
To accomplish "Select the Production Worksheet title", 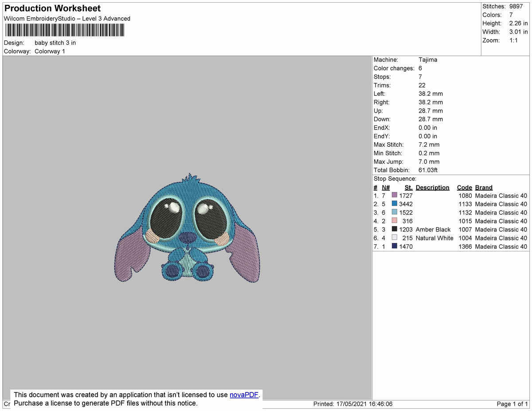I will (x=52, y=8).
